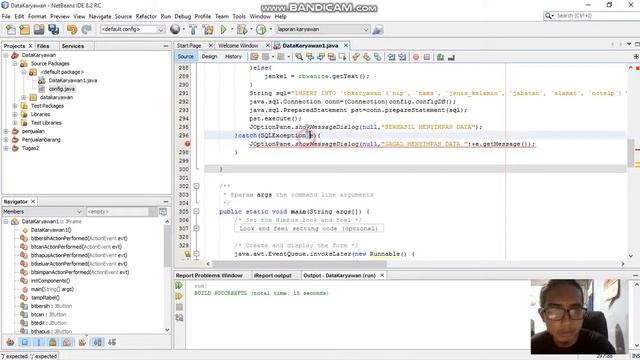The height and width of the screenshot is (360, 640).
Task: Collapse the Source Packages node
Action: click(x=15, y=64)
